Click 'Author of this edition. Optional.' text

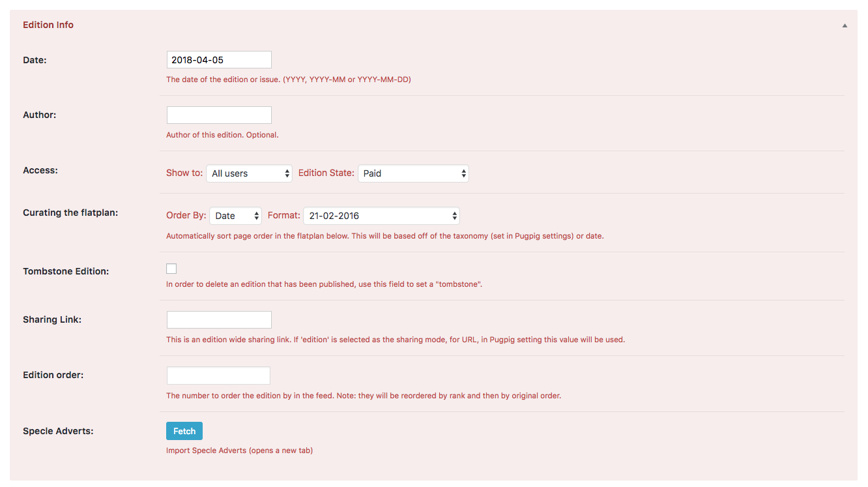click(222, 135)
